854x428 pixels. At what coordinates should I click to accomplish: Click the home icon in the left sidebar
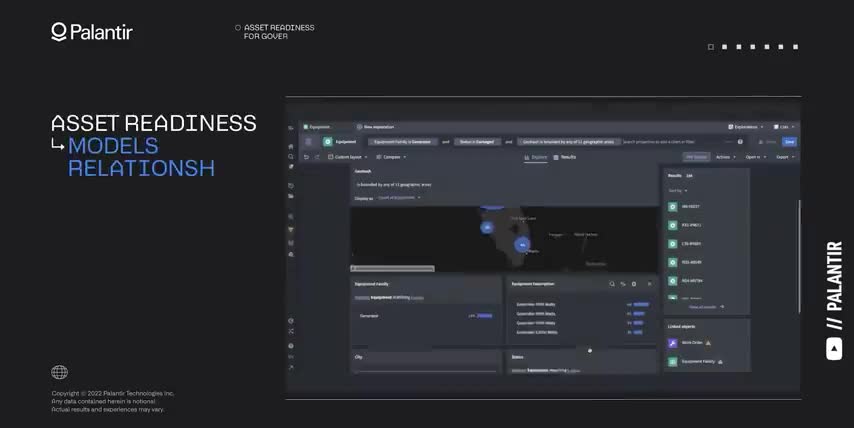click(291, 146)
